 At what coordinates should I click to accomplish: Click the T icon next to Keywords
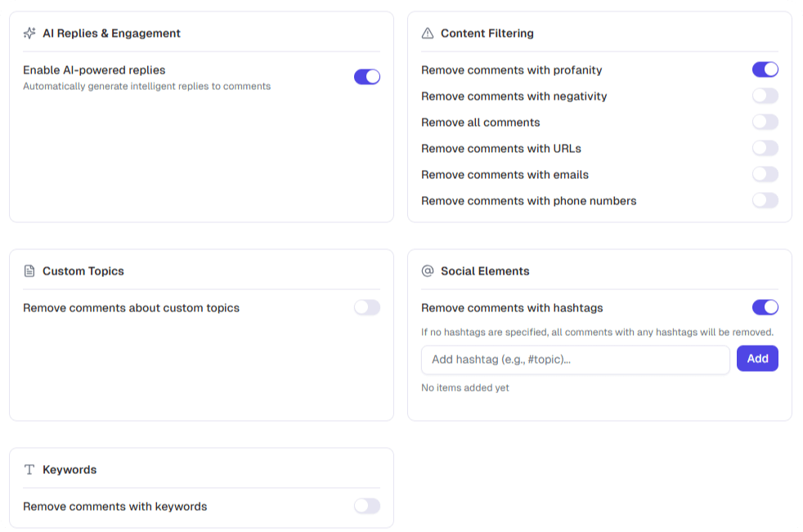click(30, 469)
